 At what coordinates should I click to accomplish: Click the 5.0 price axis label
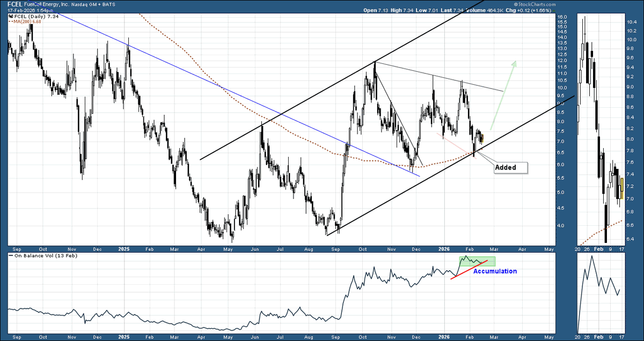(x=560, y=192)
